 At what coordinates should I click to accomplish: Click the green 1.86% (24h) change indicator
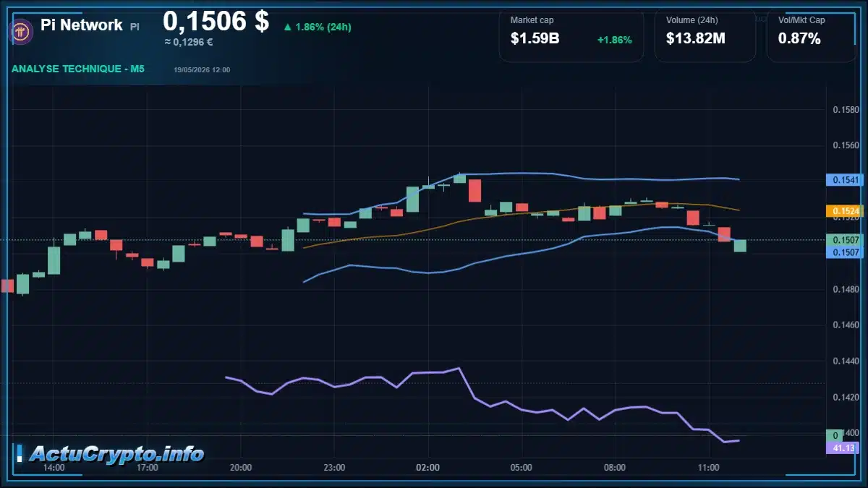click(x=318, y=27)
